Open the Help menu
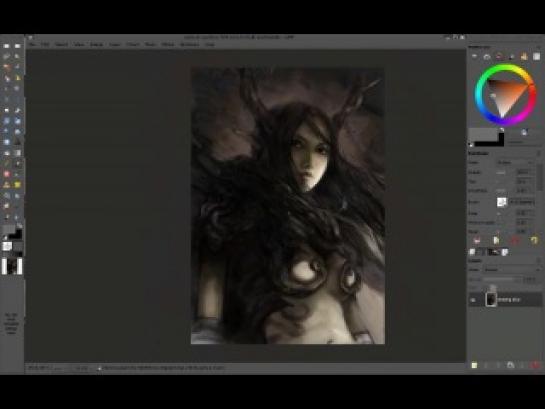Image resolution: width=545 pixels, height=409 pixels. (x=210, y=44)
